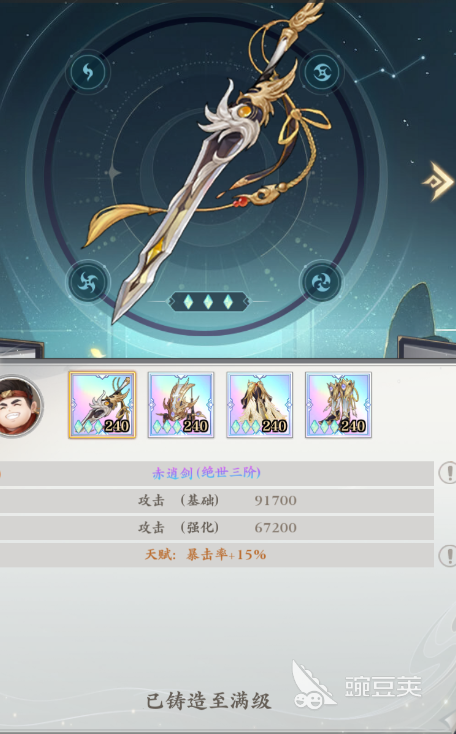Screen dimensions: 456x734
Task: Click the top-left swirl rune slot
Action: (88, 72)
